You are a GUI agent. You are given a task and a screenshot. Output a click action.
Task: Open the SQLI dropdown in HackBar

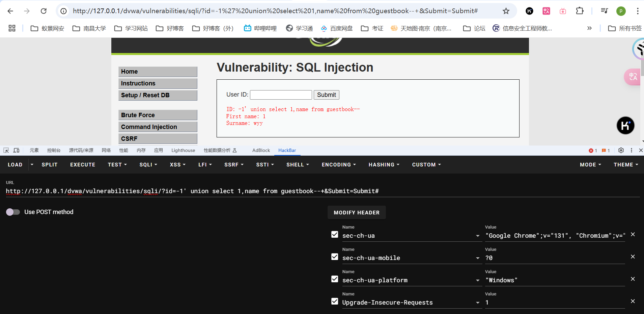(148, 164)
